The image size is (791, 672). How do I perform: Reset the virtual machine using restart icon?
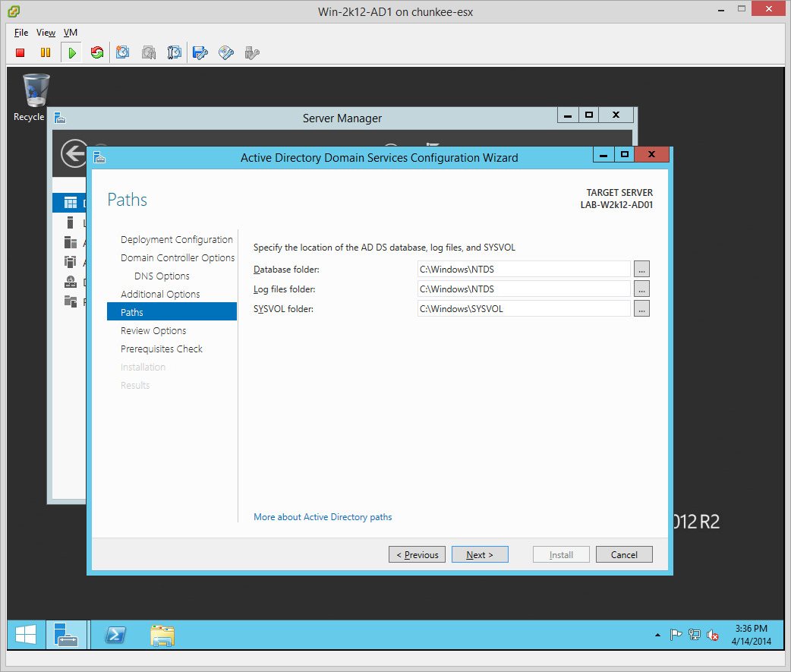point(96,52)
